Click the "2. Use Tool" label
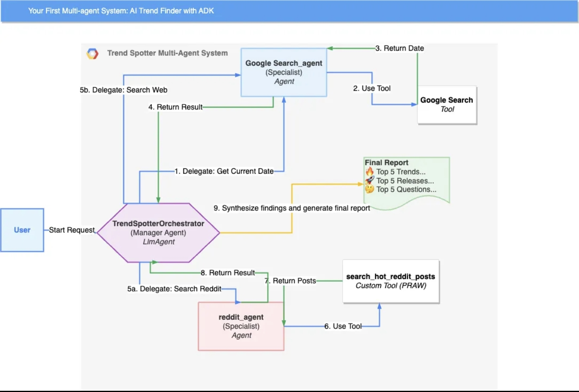 (x=372, y=88)
